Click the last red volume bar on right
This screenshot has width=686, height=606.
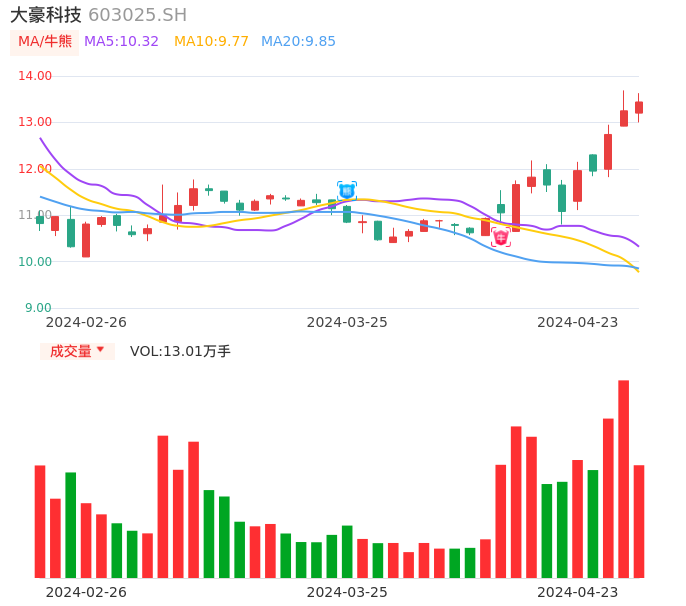point(639,522)
